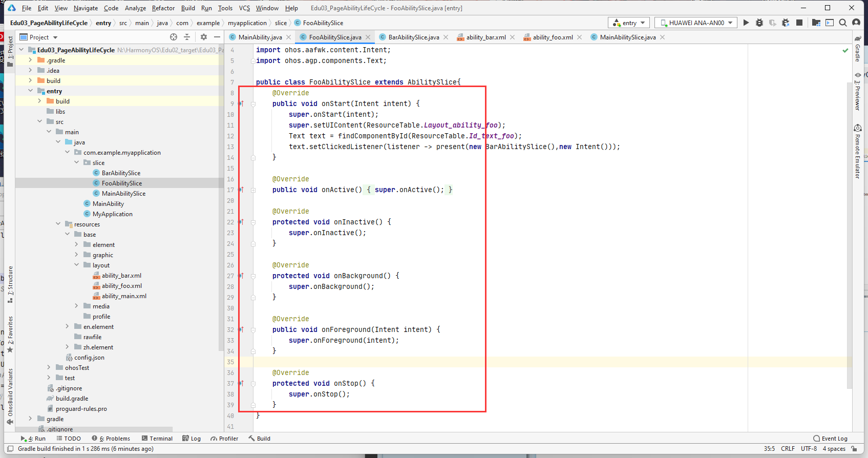
Task: Collapse the slice package
Action: [x=76, y=162]
